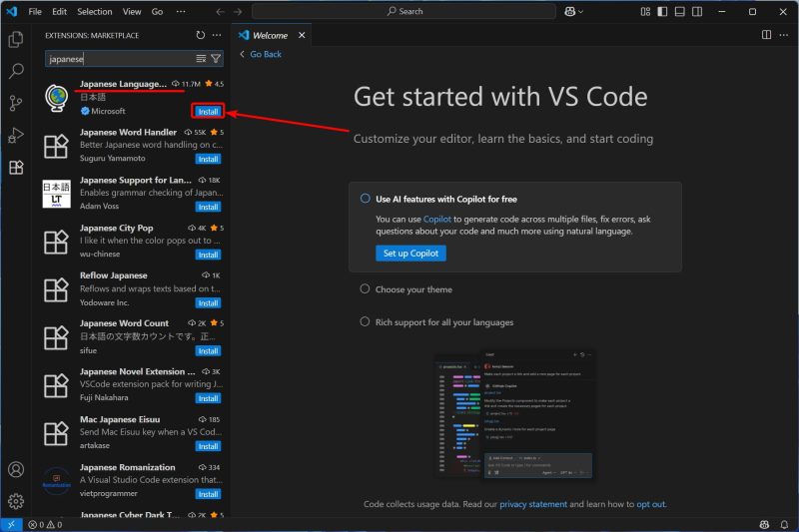The width and height of the screenshot is (799, 532).
Task: Clear extensions search results icon
Action: [201, 59]
